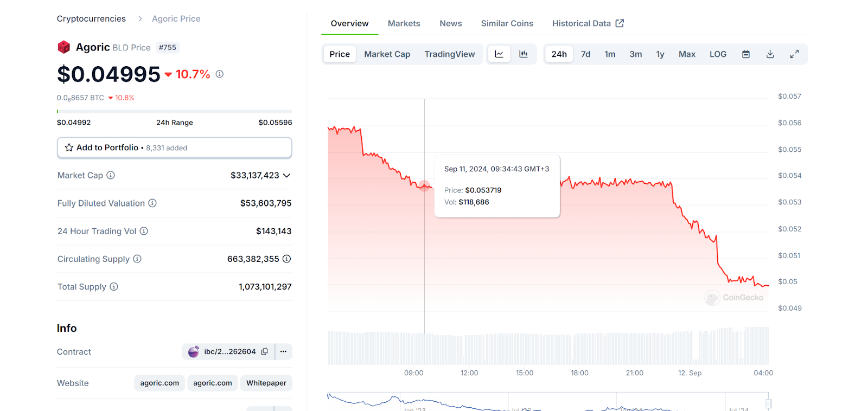Show Fully Diluted Valuation info icon
Image resolution: width=868 pixels, height=411 pixels.
152,203
